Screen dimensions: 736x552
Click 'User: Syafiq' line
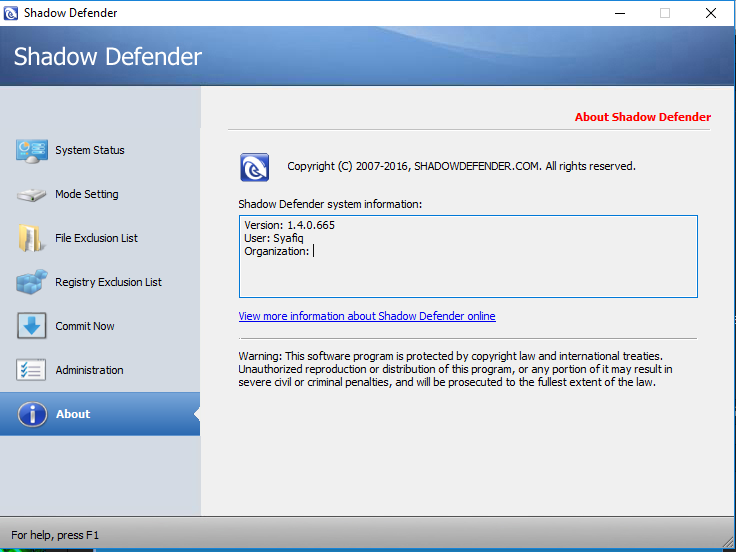pos(274,238)
